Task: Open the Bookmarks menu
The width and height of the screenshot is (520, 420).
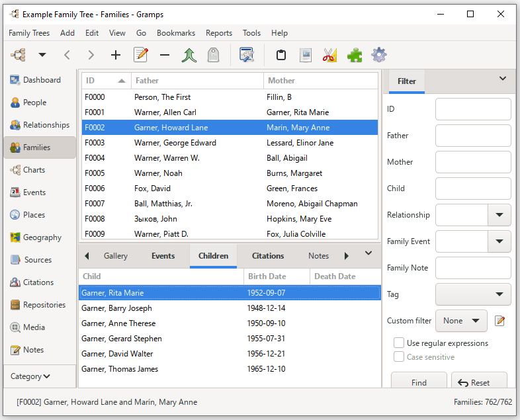Action: coord(176,33)
